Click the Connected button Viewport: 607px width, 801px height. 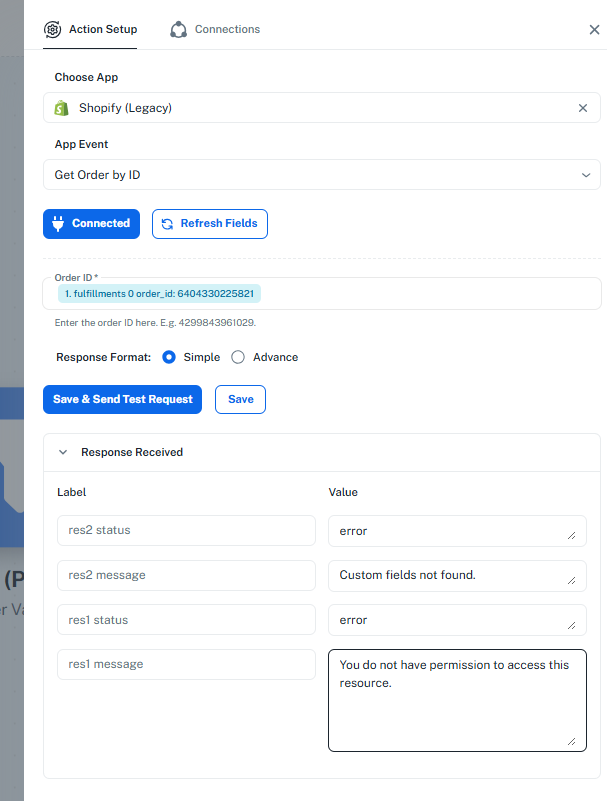pos(91,224)
